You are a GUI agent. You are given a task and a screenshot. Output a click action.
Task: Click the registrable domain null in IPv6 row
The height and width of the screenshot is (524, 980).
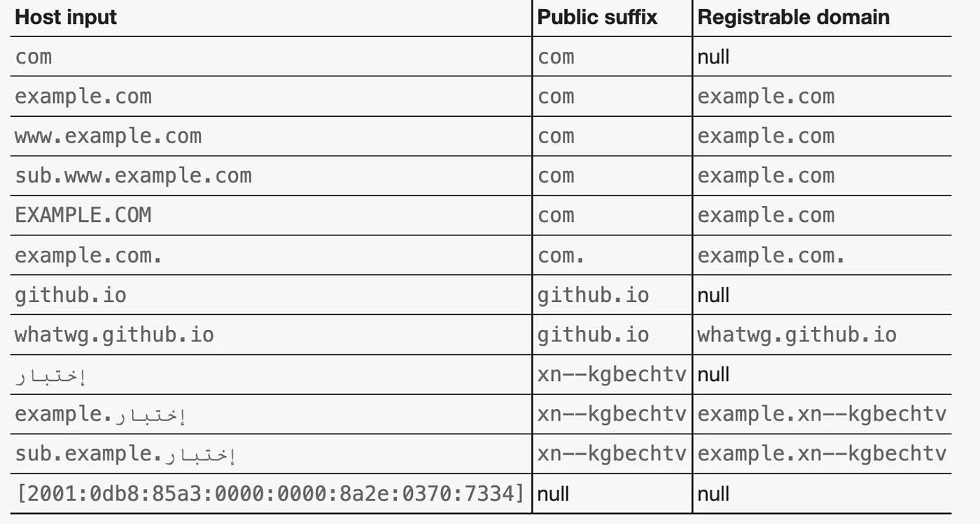(x=713, y=494)
